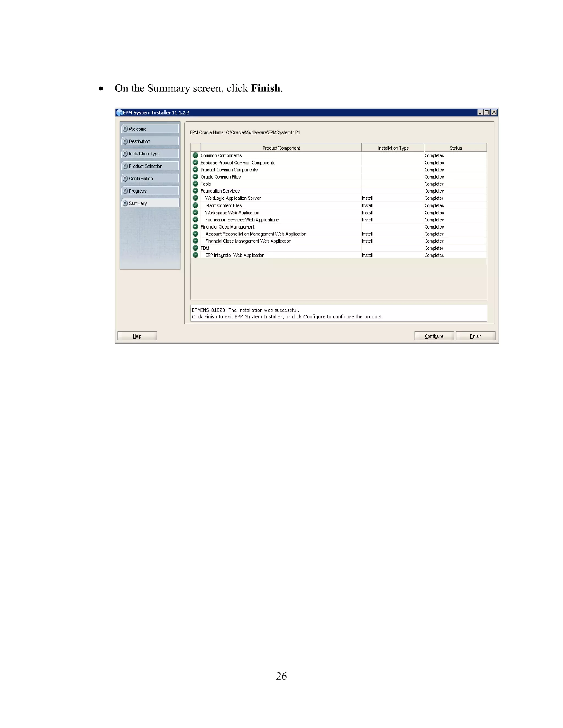Click green check beside Oracle Common Files
Image resolution: width=563 pixels, height=728 pixels.
pyautogui.click(x=195, y=177)
